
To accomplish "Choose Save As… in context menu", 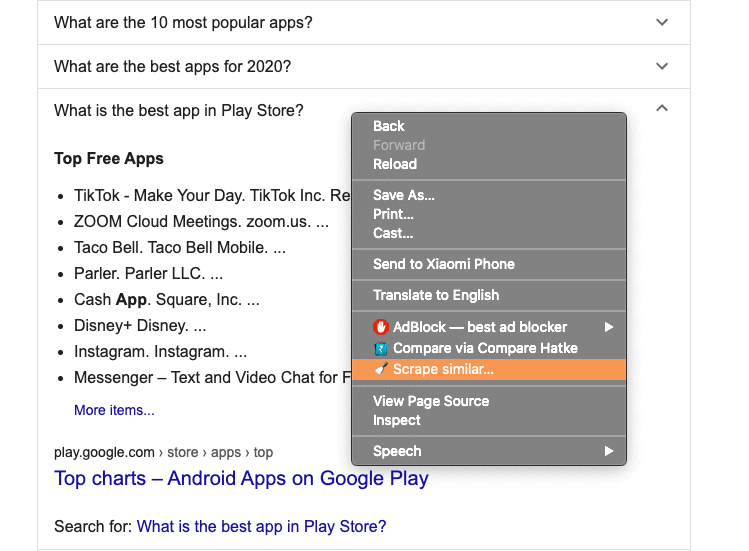I will pos(489,195).
